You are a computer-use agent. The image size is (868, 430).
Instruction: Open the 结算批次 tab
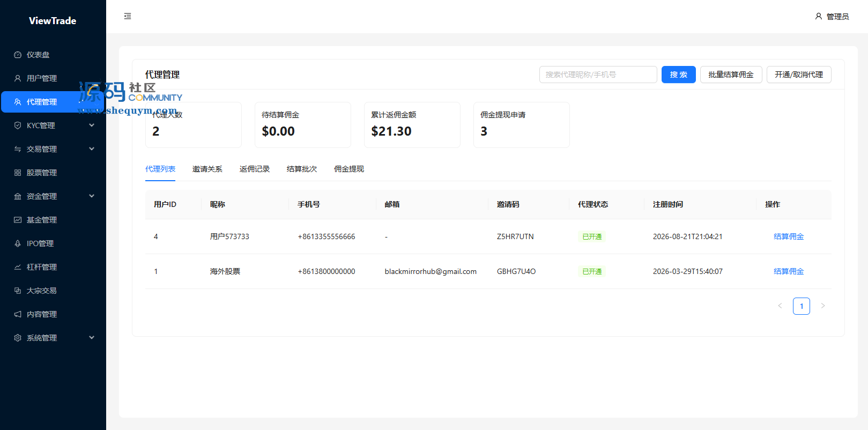pos(302,169)
